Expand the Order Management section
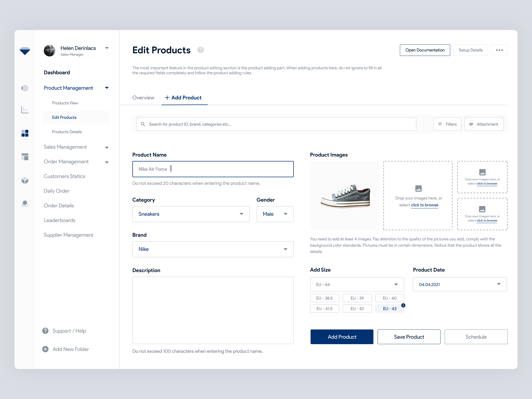 click(107, 162)
